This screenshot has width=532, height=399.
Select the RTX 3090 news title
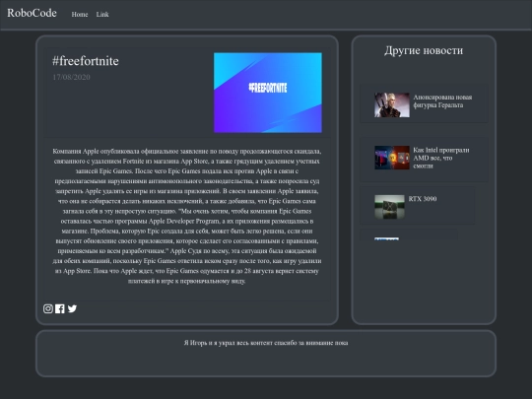point(423,199)
